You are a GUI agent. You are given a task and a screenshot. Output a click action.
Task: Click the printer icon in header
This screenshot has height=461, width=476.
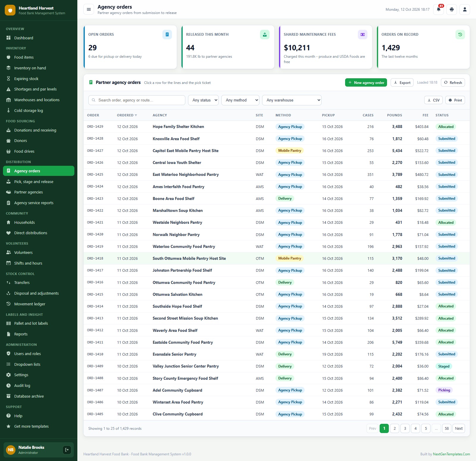point(452,10)
